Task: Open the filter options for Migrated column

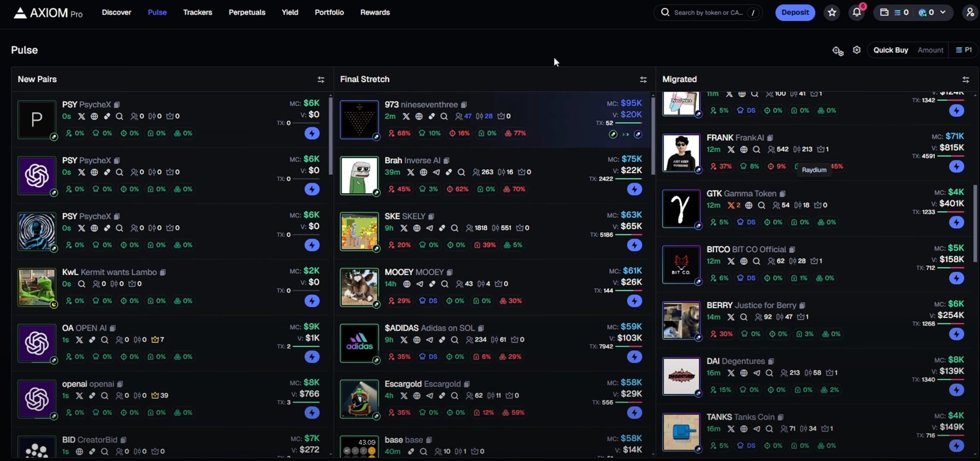Action: pos(965,79)
